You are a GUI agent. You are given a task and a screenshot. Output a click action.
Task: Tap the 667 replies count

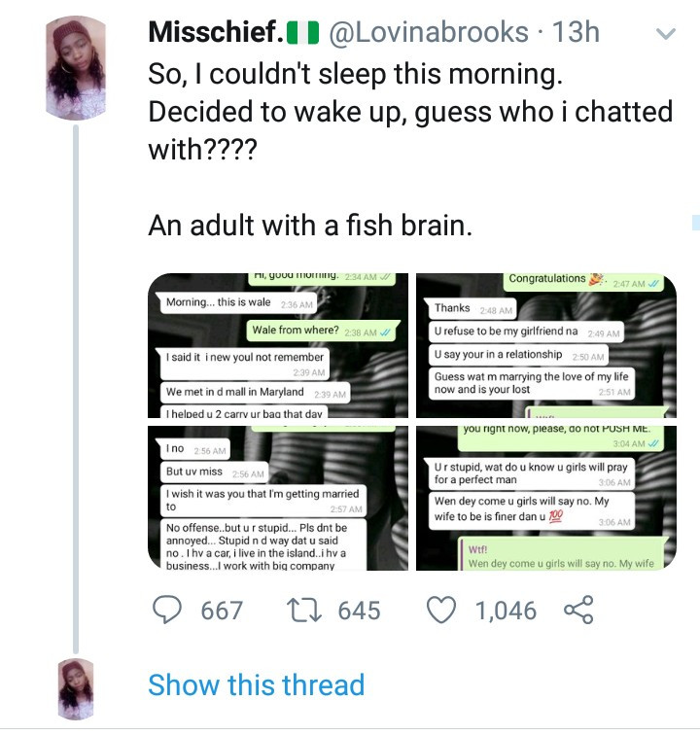tap(222, 611)
